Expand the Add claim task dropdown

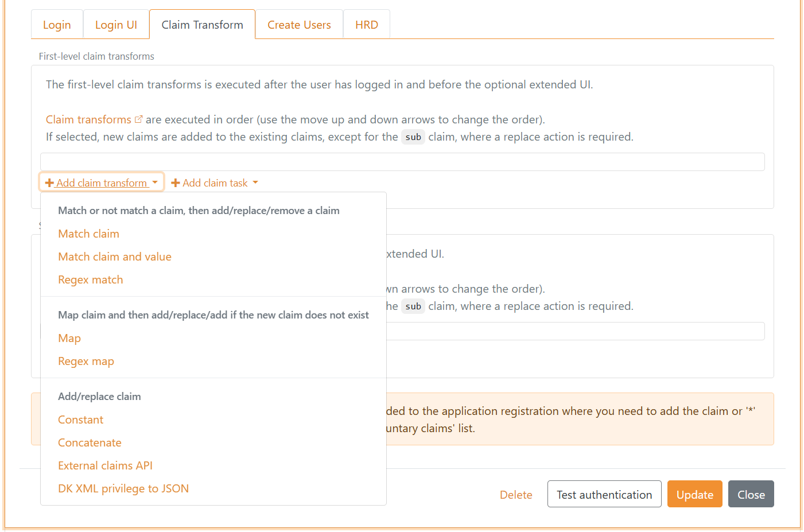[214, 182]
